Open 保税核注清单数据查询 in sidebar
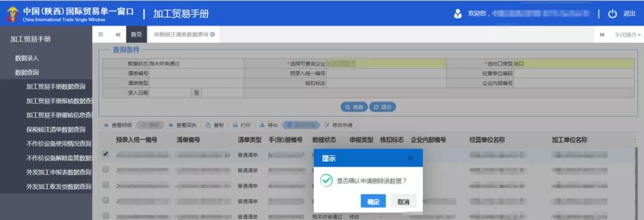The image size is (644, 220). 55,130
